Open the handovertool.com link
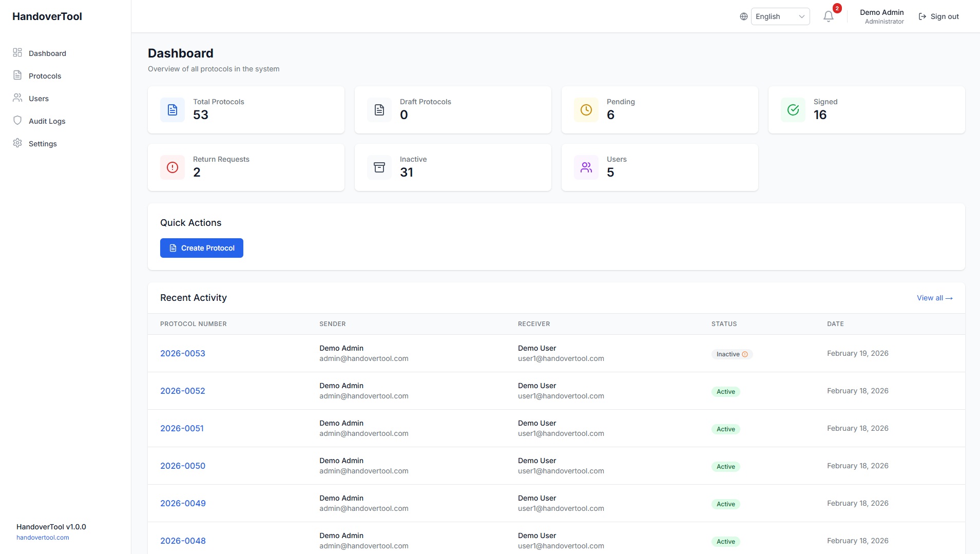980x554 pixels. [43, 538]
